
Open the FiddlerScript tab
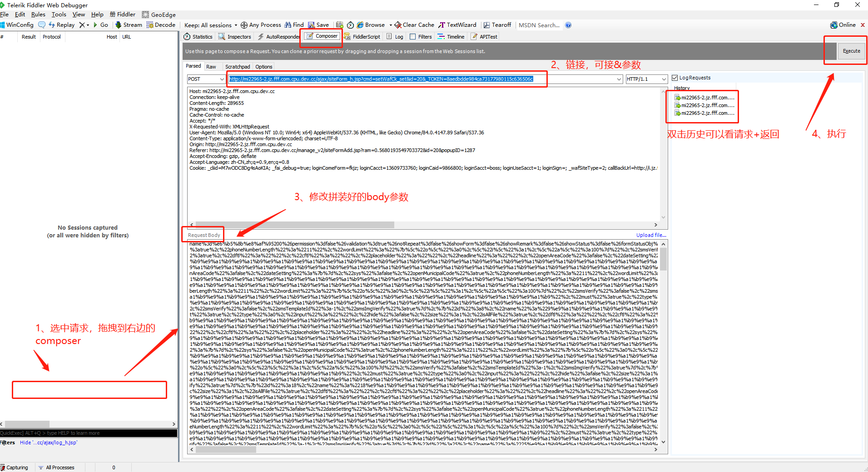click(362, 37)
